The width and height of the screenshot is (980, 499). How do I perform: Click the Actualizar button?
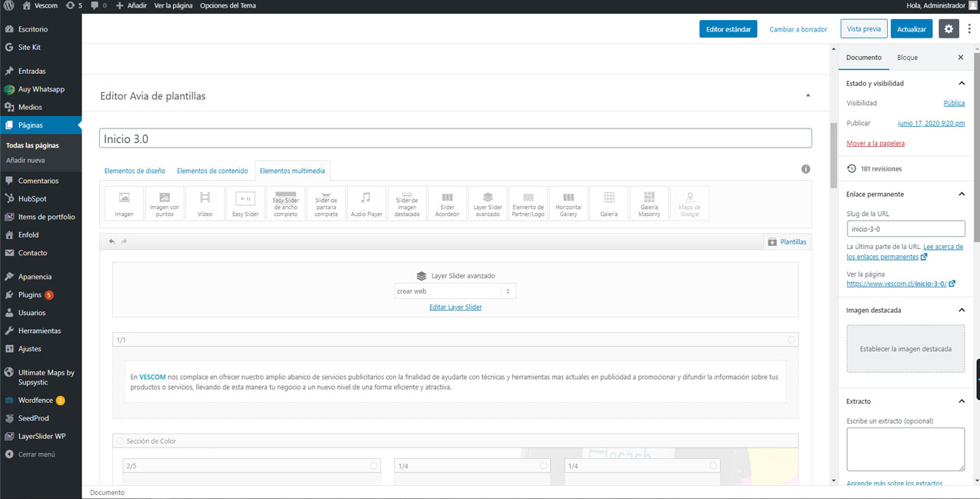[912, 29]
